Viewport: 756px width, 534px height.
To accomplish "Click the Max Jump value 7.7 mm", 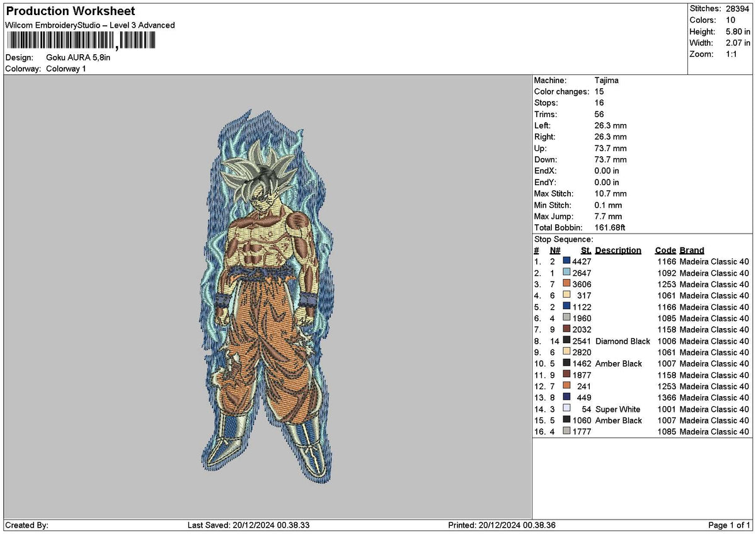I will (609, 217).
